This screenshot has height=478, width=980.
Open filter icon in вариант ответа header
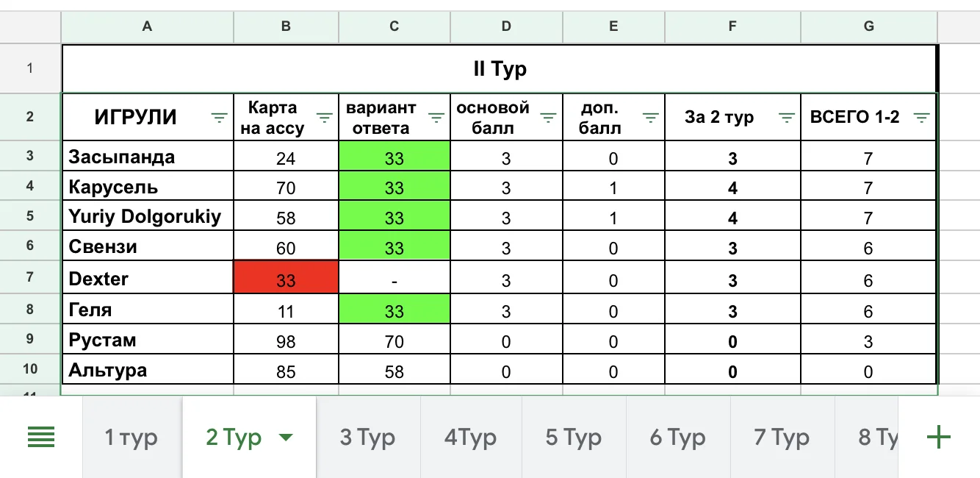tap(436, 118)
